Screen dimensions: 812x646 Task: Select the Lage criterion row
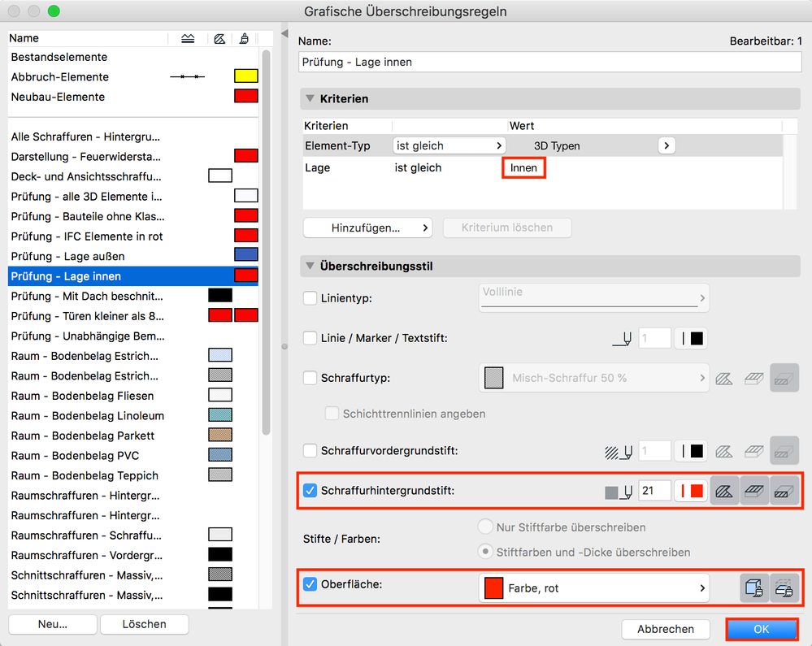tap(543, 167)
